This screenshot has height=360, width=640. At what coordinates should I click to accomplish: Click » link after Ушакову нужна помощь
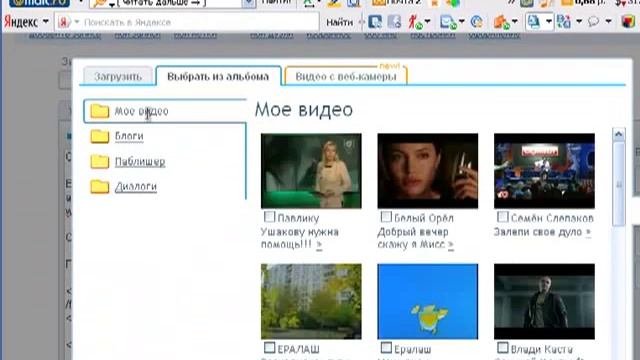(319, 245)
